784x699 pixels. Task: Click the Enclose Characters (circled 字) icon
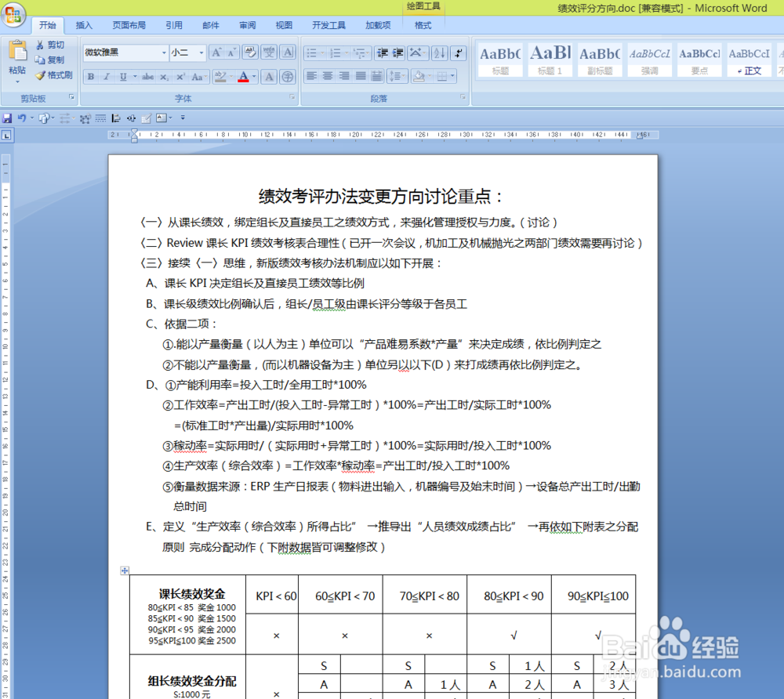point(288,77)
